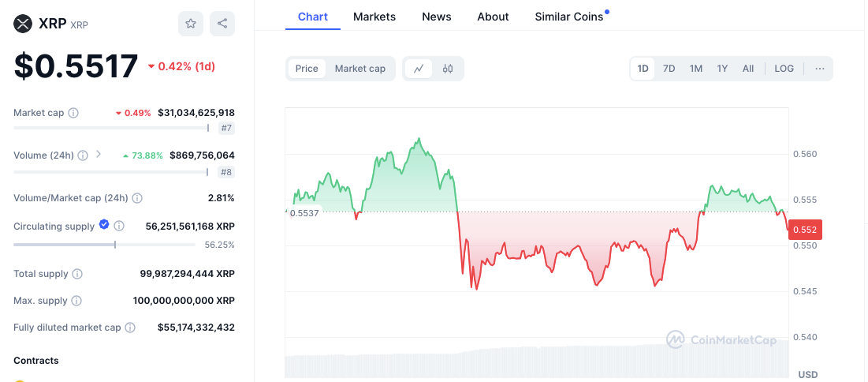Image resolution: width=868 pixels, height=382 pixels.
Task: Switch to Similar Coins tab
Action: [569, 17]
